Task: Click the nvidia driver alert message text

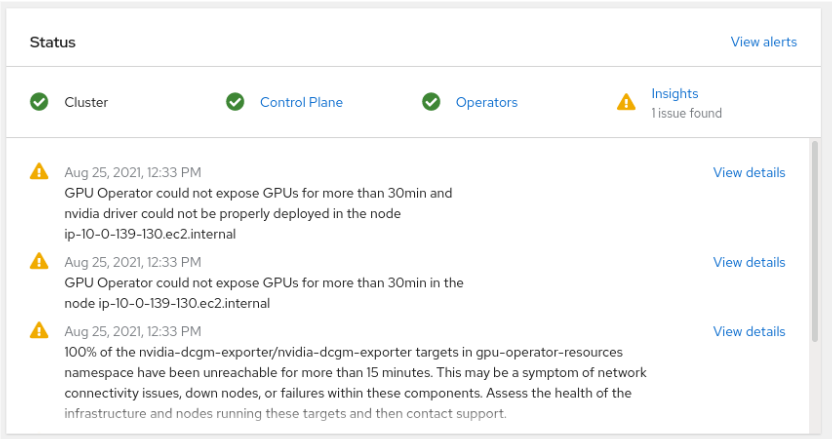Action: [258, 213]
